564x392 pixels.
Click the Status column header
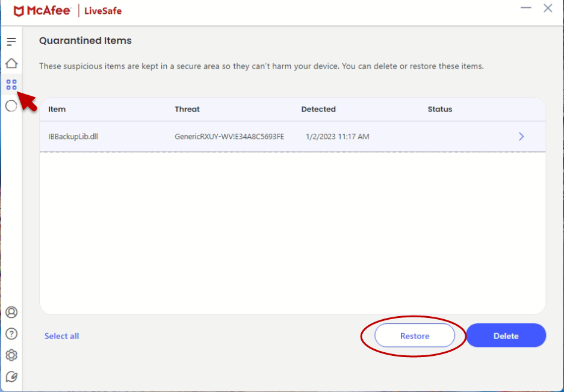coord(440,110)
